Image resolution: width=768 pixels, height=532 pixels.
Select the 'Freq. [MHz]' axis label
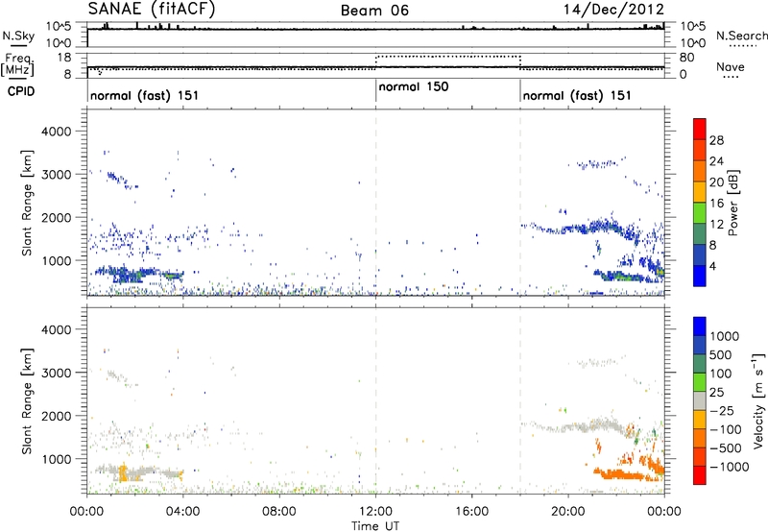pos(17,64)
